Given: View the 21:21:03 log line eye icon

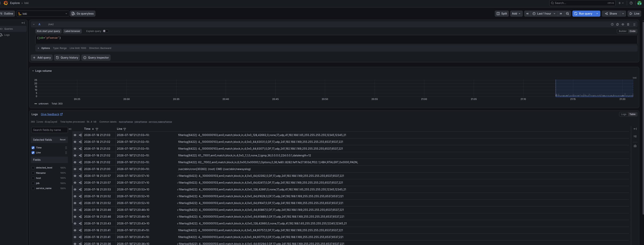Looking at the screenshot, I should 75,135.
